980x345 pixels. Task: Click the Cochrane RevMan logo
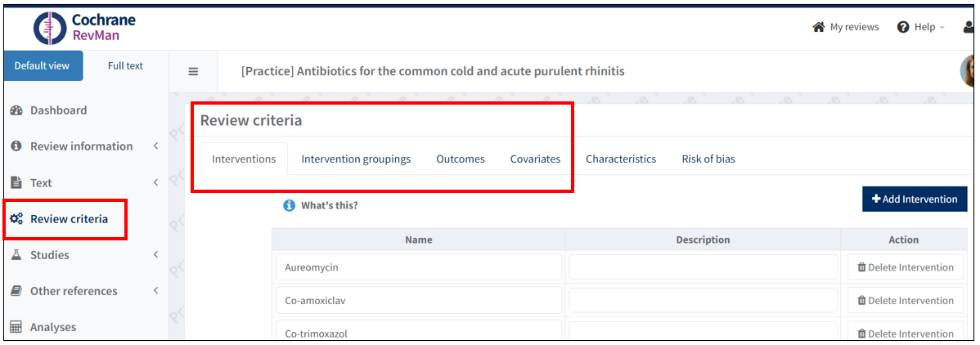84,28
